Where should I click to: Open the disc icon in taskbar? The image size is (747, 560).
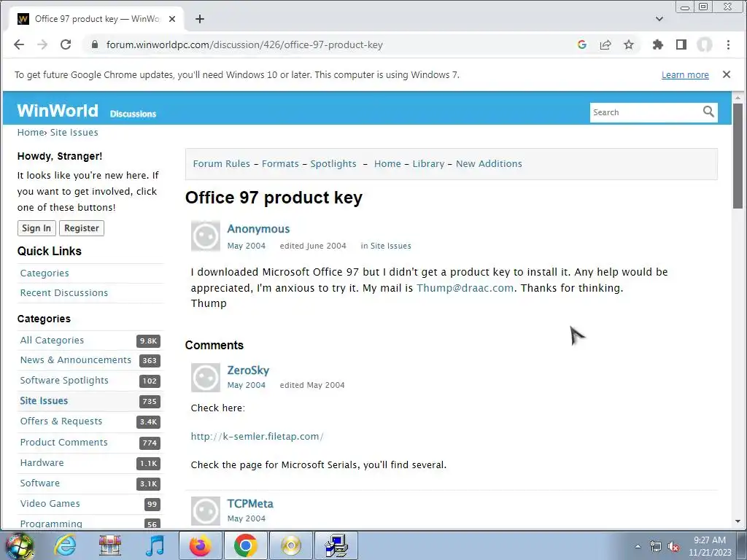(290, 545)
